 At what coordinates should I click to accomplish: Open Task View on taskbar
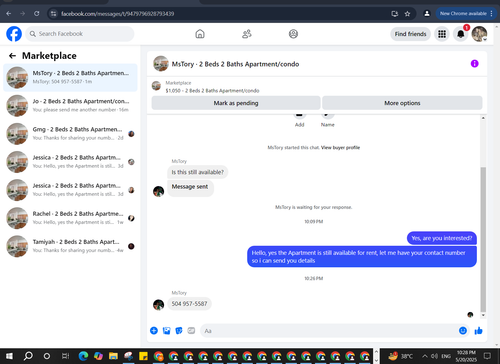point(65,356)
